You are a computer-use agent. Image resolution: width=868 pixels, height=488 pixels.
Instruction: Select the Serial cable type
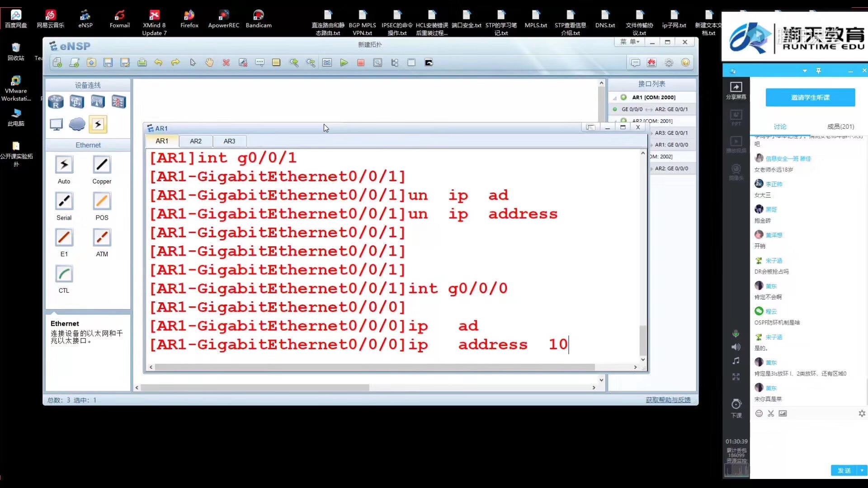coord(64,202)
